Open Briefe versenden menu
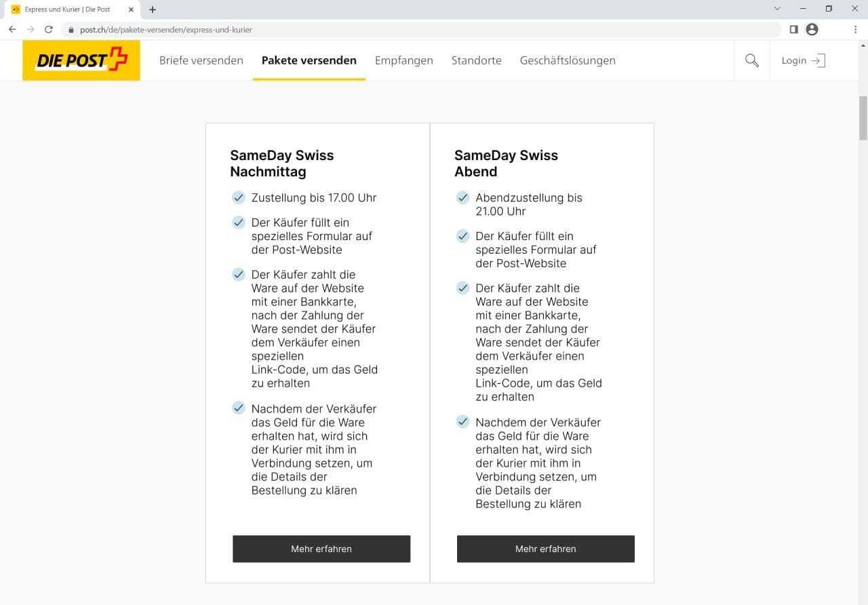This screenshot has width=868, height=605. [x=201, y=60]
